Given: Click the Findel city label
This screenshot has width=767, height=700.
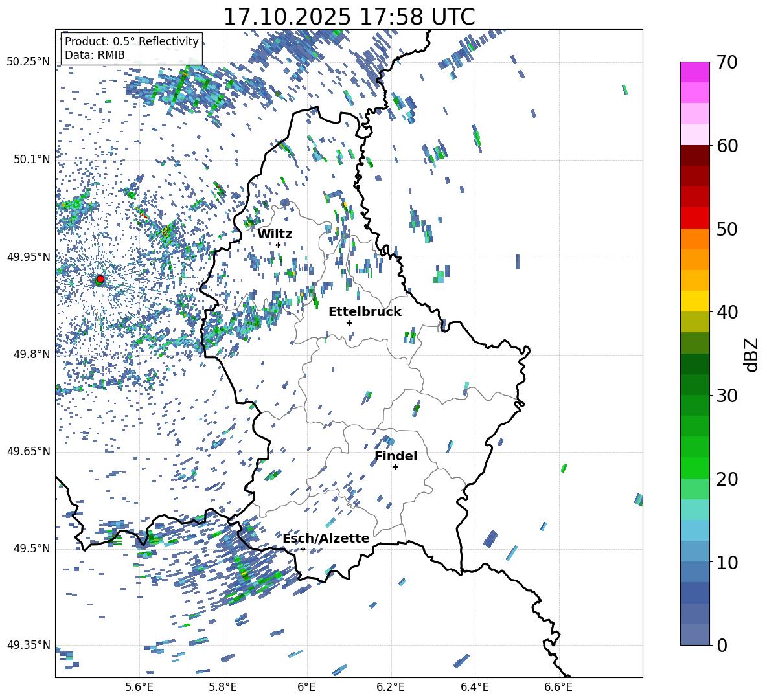Looking at the screenshot, I should pos(396,456).
